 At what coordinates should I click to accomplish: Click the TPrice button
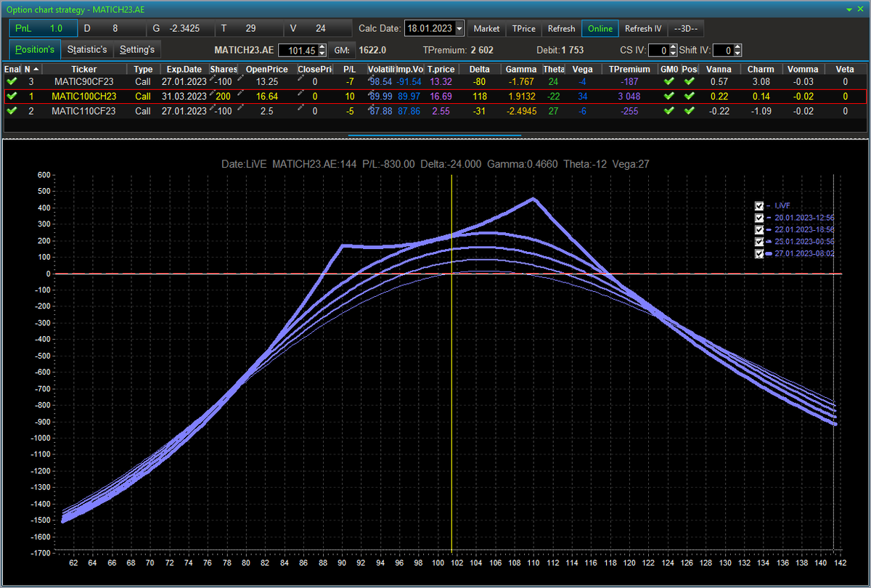(x=523, y=29)
